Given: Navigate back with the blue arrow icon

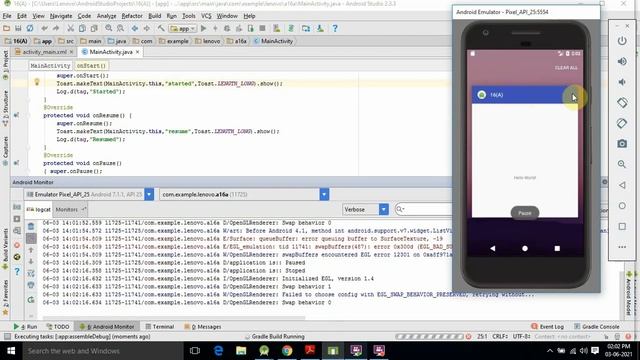Looking at the screenshot, I should click(135, 29).
